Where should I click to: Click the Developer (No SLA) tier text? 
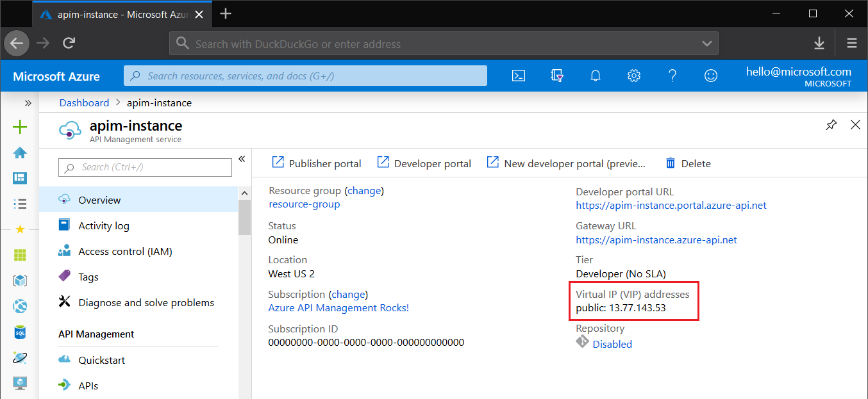tap(621, 274)
